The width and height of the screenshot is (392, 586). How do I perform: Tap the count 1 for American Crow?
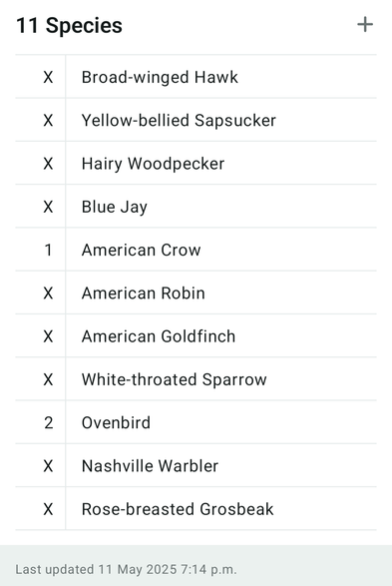coord(48,250)
